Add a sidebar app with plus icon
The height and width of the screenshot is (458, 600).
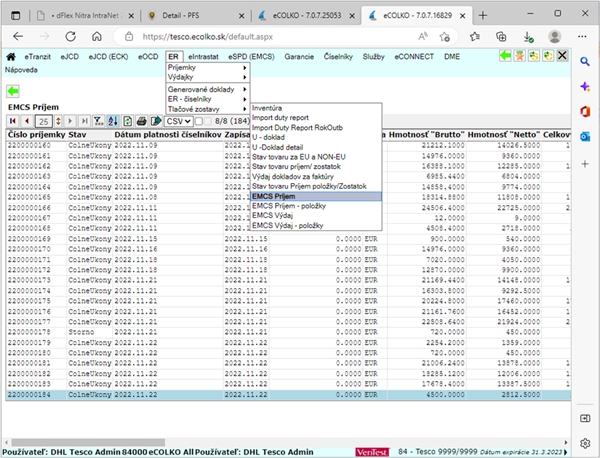585,164
